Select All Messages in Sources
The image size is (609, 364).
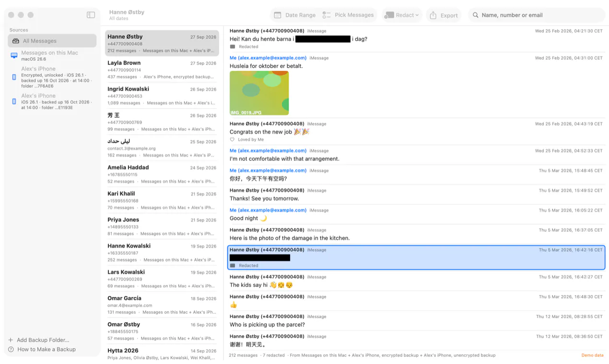click(x=52, y=41)
